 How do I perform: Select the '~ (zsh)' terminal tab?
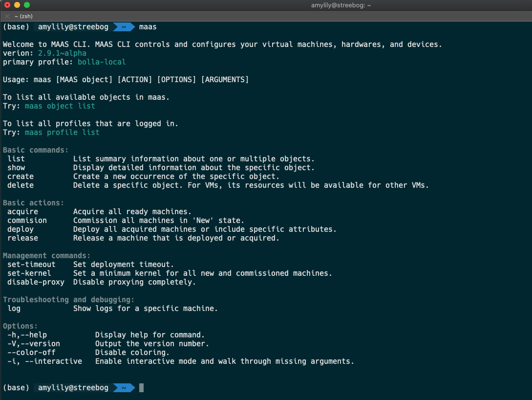(x=23, y=16)
